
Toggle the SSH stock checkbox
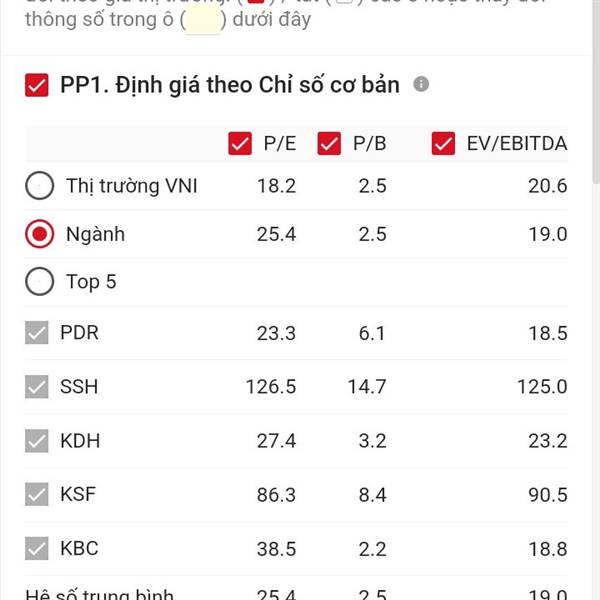point(37,386)
